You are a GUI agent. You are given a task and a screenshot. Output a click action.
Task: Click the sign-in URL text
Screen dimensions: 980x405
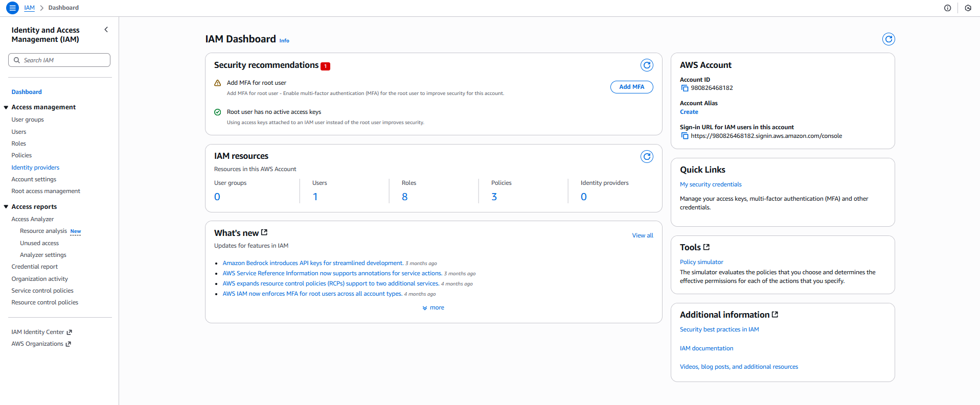click(x=766, y=136)
